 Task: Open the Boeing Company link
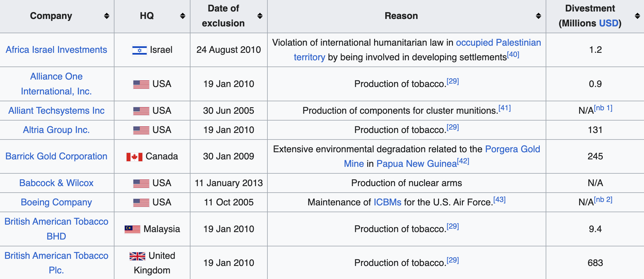click(56, 202)
